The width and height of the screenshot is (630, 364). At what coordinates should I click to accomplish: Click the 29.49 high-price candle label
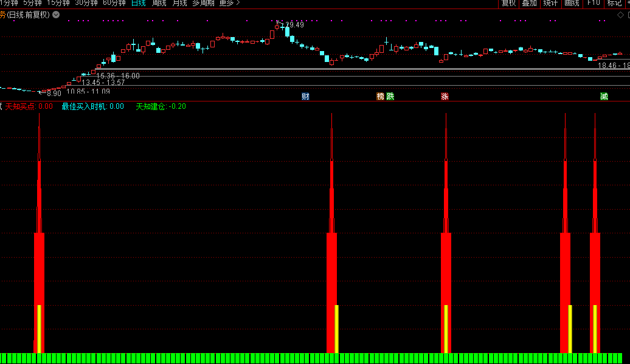[x=292, y=25]
